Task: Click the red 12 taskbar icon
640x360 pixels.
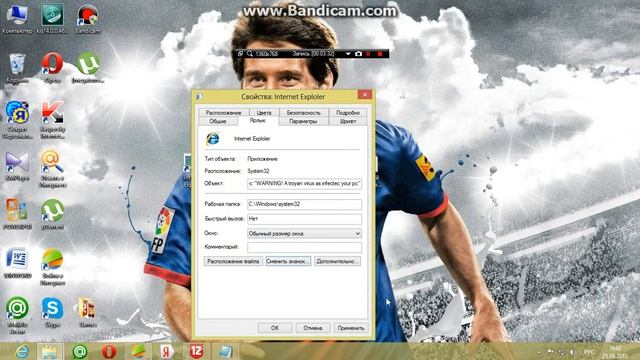Action: 196,351
